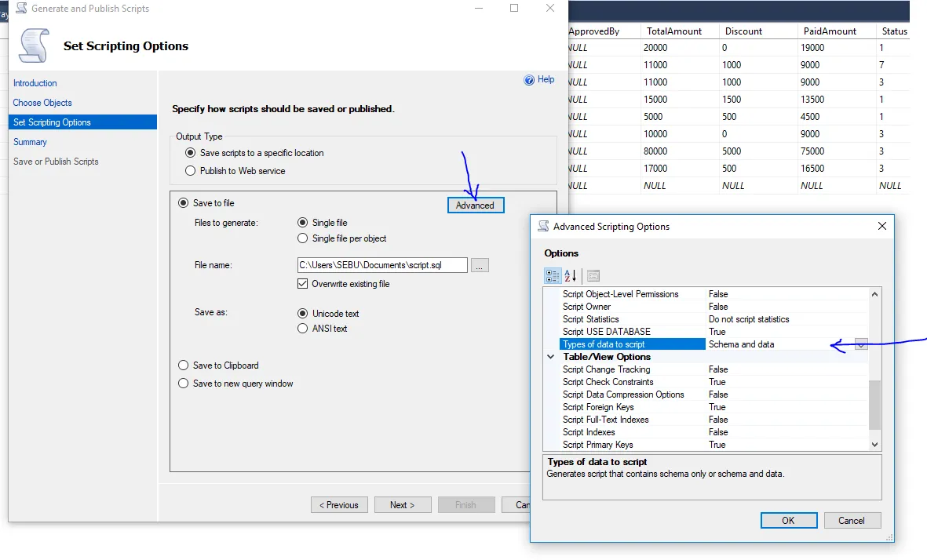The width and height of the screenshot is (927, 560).
Task: Select the Script Indexes property
Action: [713, 432]
